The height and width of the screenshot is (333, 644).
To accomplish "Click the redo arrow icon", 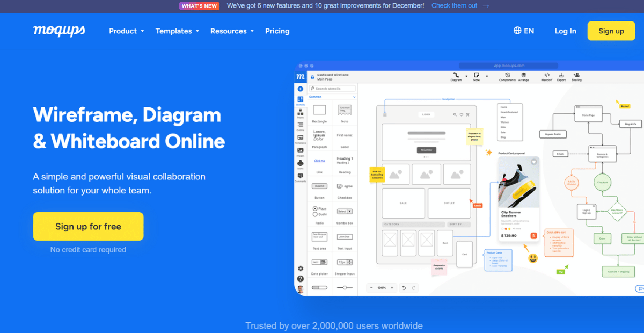I will coord(413,288).
